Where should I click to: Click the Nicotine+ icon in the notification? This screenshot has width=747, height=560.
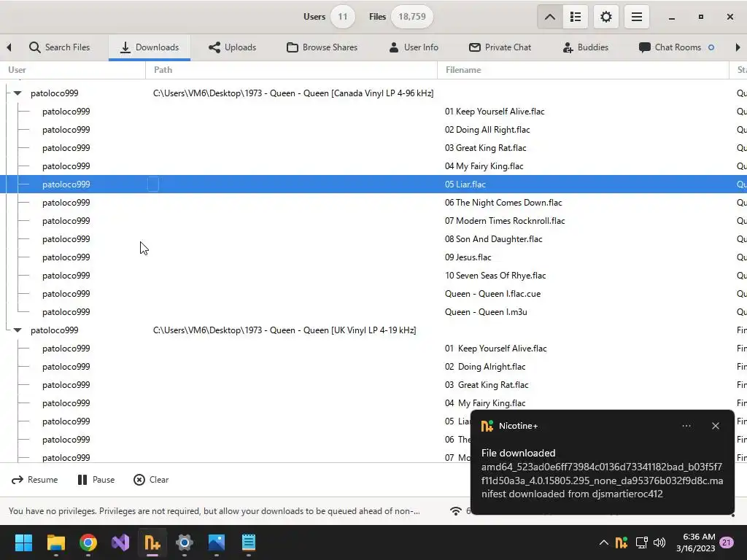[x=487, y=426]
